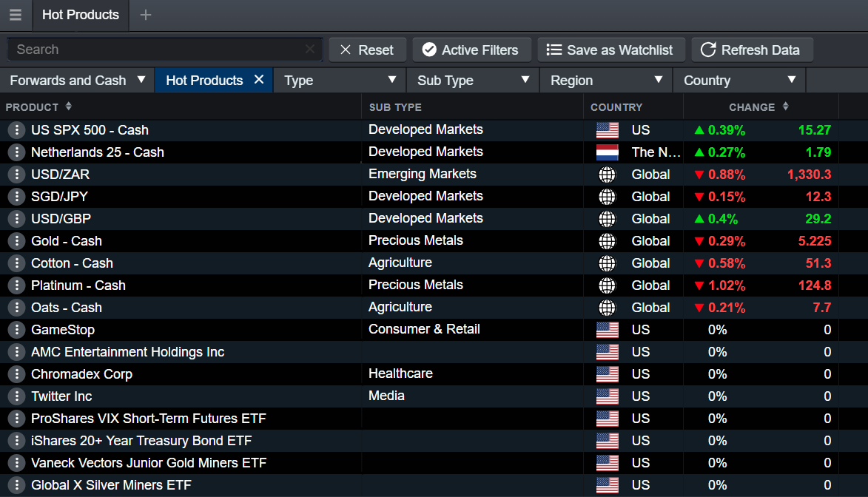Open options menu for Vaneck Vectors Junior Gold
Image resolution: width=868 pixels, height=497 pixels.
[16, 463]
